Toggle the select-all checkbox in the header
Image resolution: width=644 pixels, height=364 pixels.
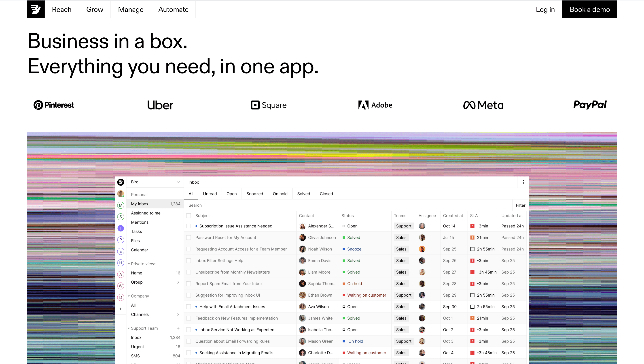[189, 216]
